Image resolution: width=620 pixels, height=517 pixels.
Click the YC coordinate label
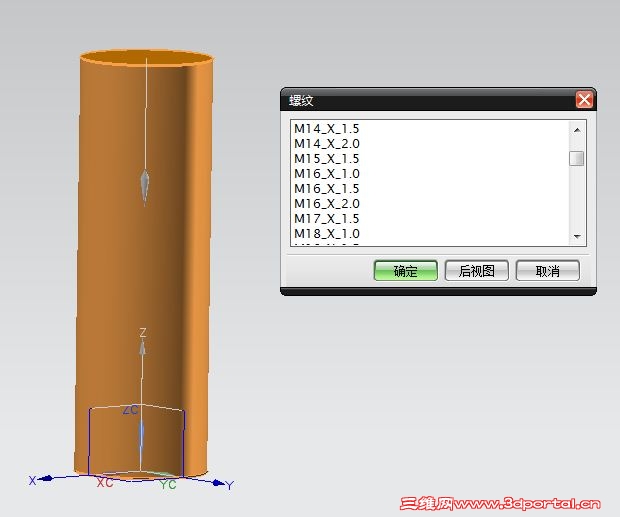(168, 484)
